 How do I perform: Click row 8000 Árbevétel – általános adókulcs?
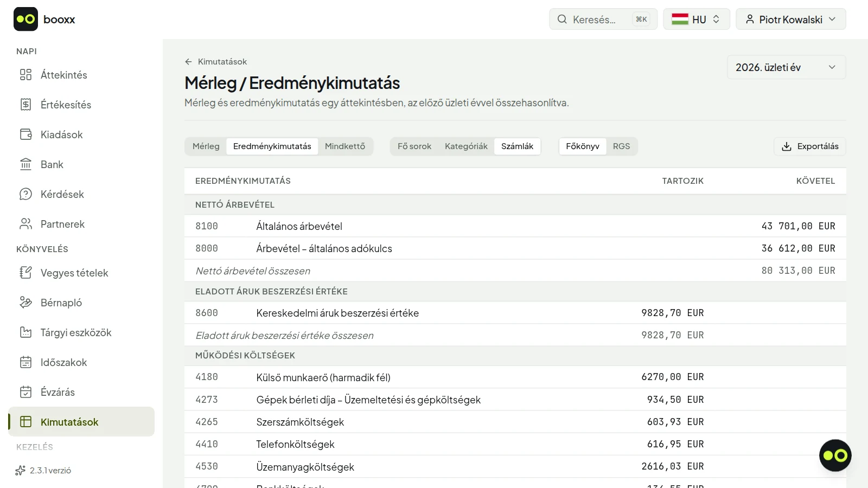click(515, 248)
